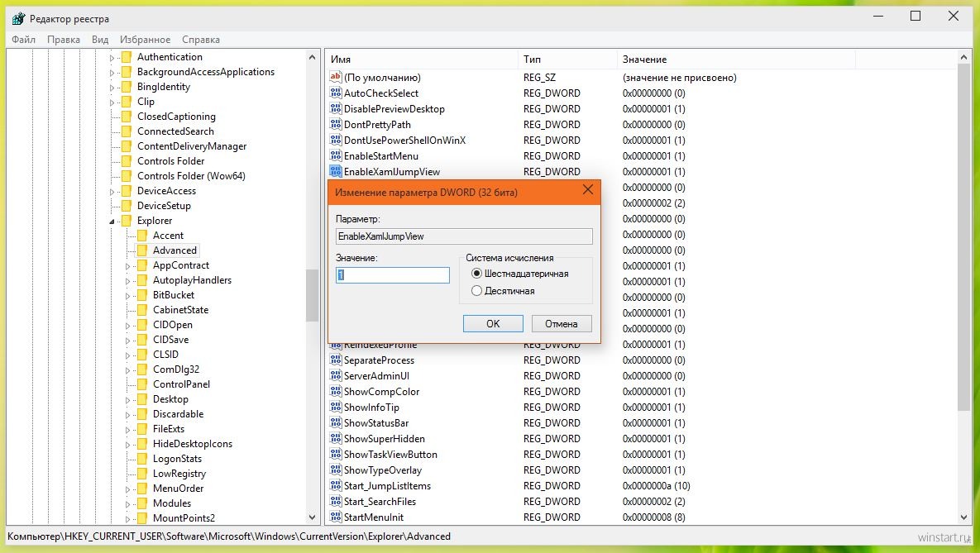Click the tree pane scroll up arrow

(312, 58)
